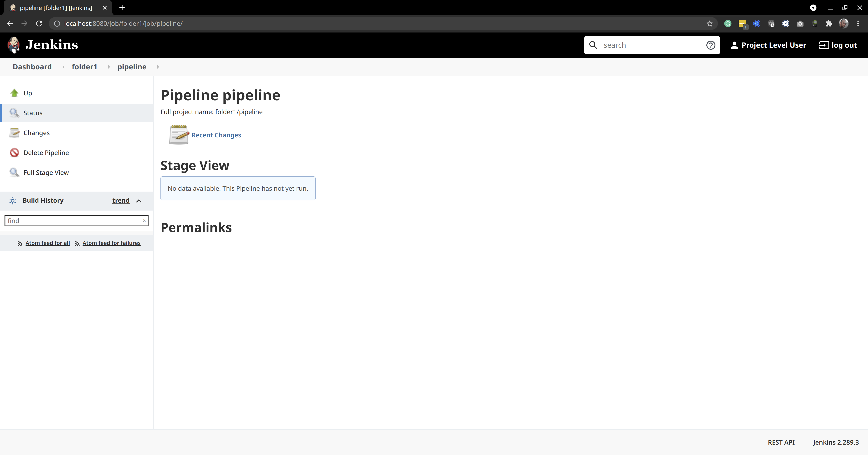This screenshot has width=868, height=455.
Task: Click the Atom feed icon for failures
Action: tap(77, 243)
